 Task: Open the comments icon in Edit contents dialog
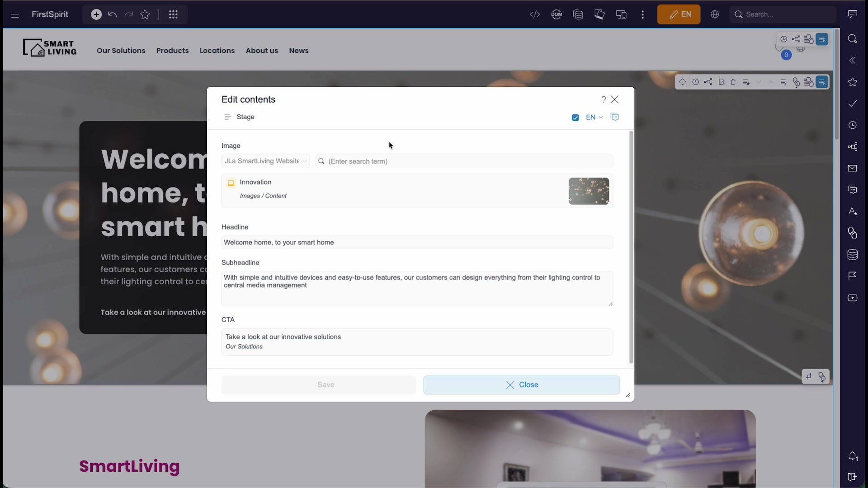coord(615,117)
